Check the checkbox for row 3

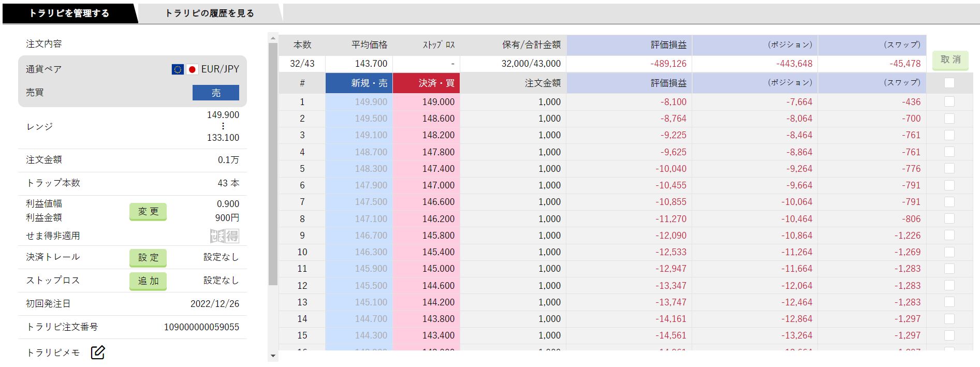[x=949, y=135]
